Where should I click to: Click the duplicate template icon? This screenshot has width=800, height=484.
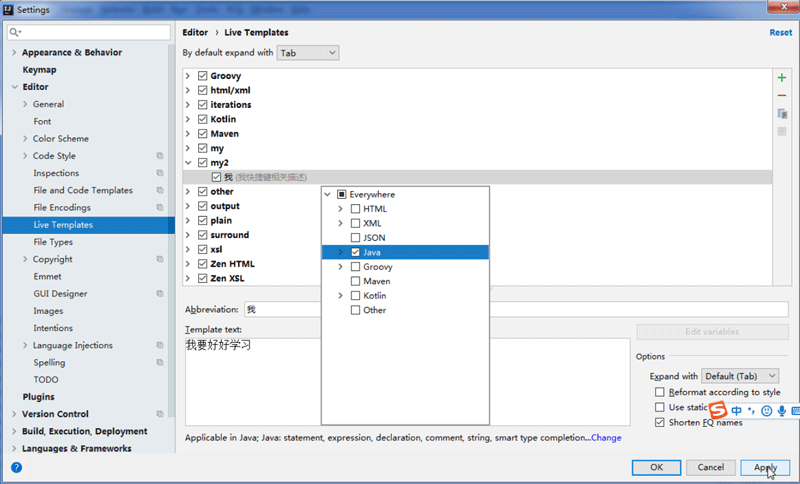[782, 114]
